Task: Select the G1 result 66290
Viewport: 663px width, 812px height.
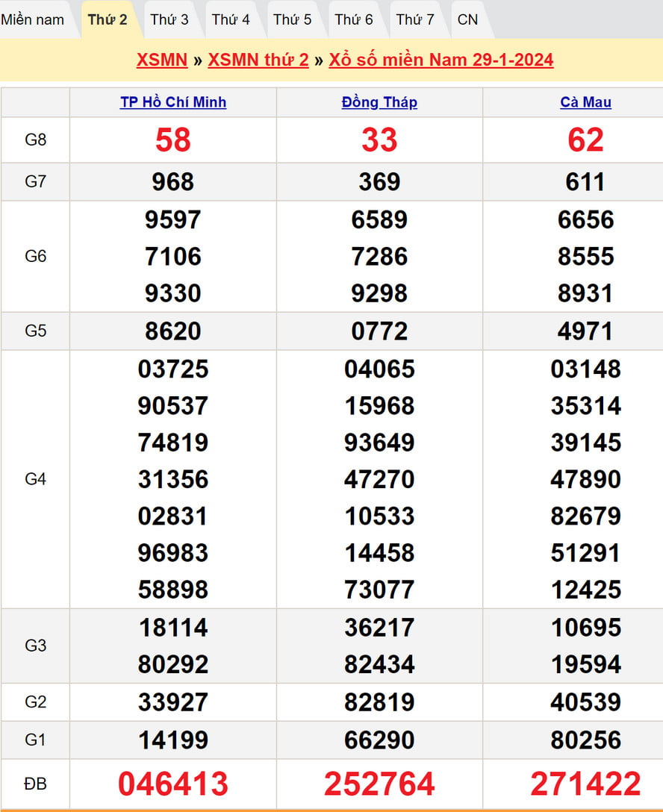Action: (379, 740)
